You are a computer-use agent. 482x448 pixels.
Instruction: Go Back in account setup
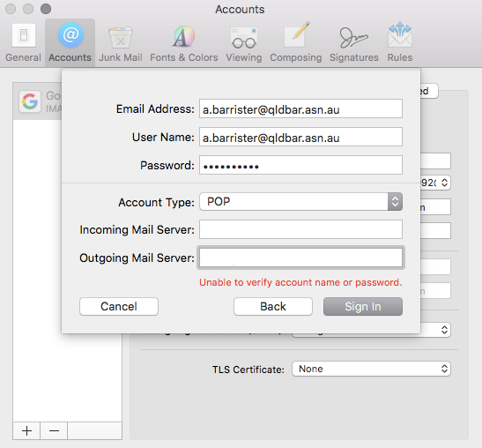coord(273,307)
